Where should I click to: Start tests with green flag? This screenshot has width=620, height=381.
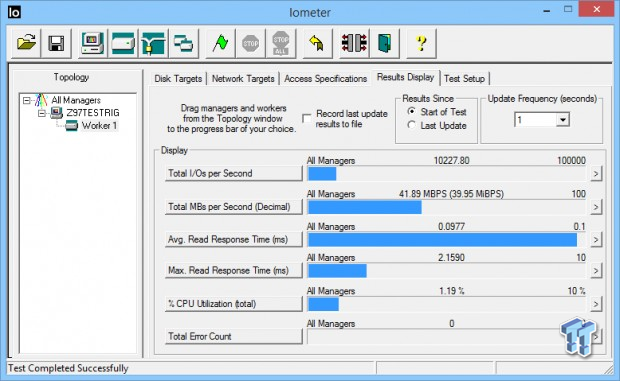coord(220,43)
